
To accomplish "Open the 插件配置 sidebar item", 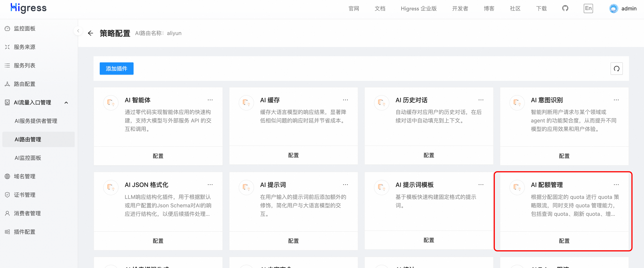I will 24,232.
